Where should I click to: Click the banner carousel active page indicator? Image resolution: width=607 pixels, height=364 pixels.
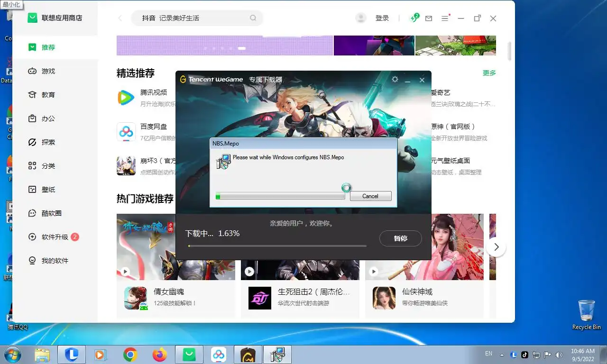coord(241,48)
